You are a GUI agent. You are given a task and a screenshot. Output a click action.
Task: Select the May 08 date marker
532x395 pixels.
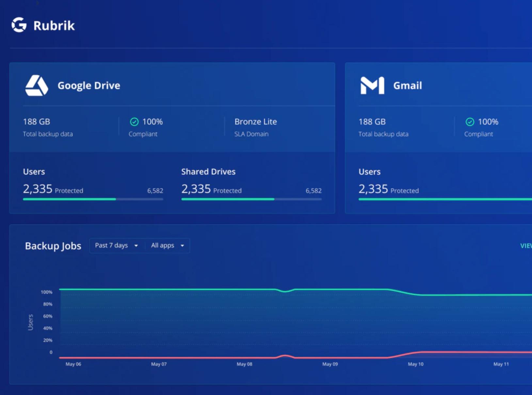pos(244,364)
